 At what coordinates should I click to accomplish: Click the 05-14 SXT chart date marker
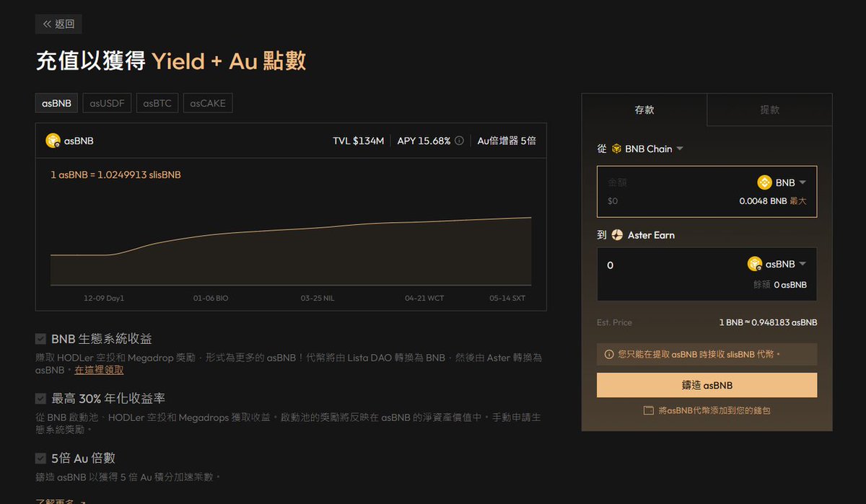point(507,298)
